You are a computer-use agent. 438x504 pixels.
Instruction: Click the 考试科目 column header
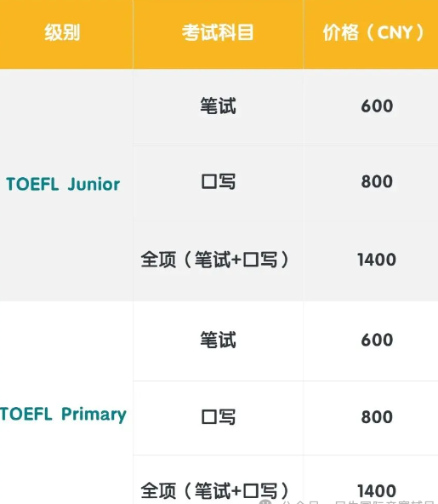pos(218,32)
